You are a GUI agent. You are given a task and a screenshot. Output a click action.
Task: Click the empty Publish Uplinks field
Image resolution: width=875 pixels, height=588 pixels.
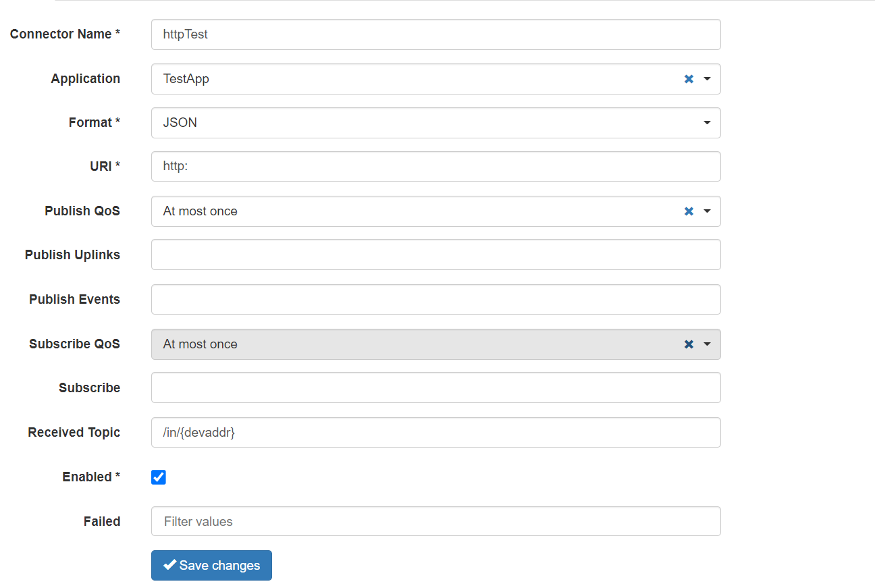[x=435, y=255]
